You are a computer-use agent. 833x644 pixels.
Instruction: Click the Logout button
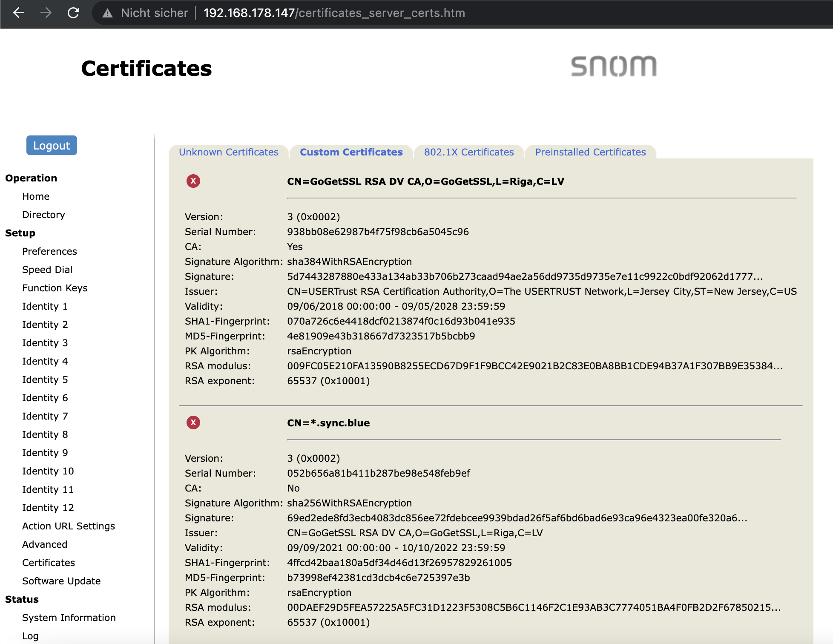point(52,145)
